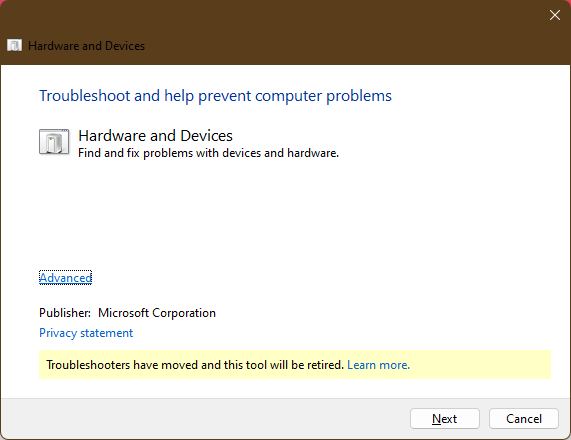This screenshot has width=571, height=440.
Task: Close the troubleshooter with the X icon
Action: (555, 15)
